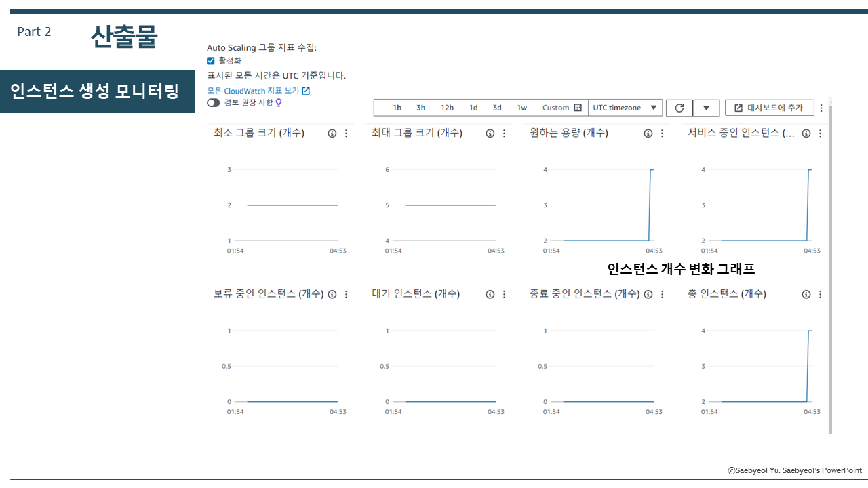Screen dimensions: 868x488
Task: Click the 총 인스턴스 (개수) chart title
Action: [727, 294]
